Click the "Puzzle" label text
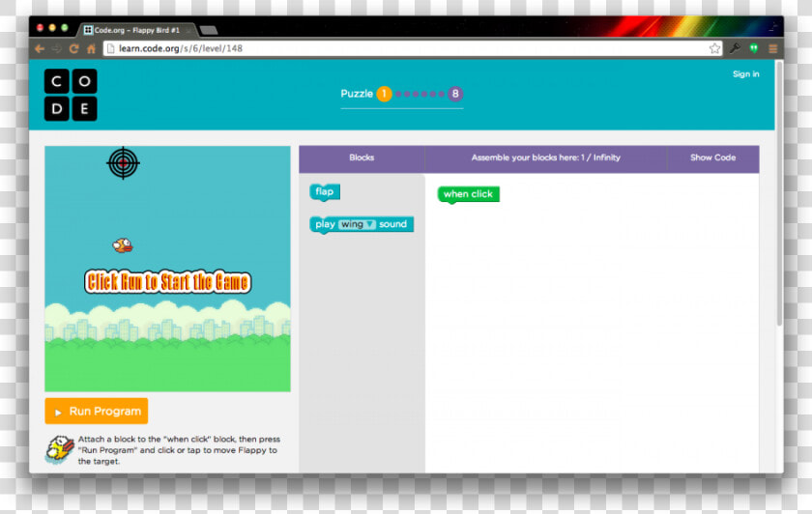 point(357,94)
